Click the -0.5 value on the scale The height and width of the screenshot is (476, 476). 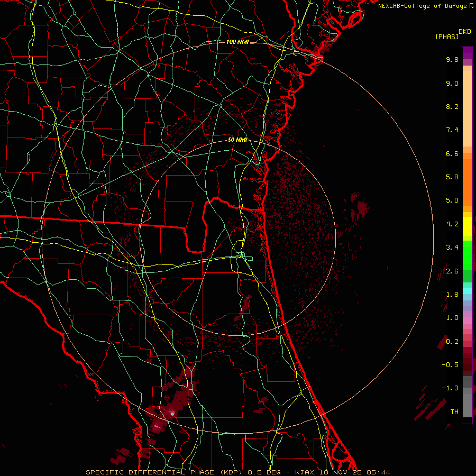click(450, 365)
